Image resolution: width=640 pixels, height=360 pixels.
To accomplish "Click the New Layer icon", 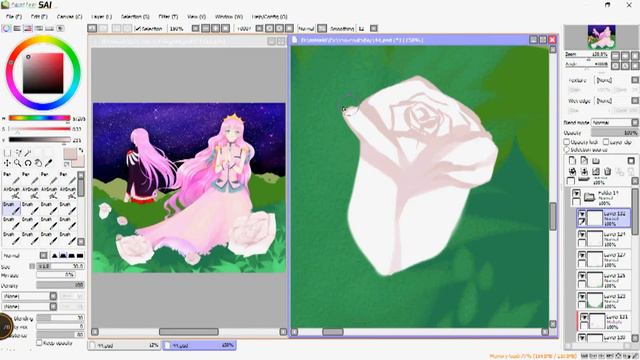I will [572, 160].
